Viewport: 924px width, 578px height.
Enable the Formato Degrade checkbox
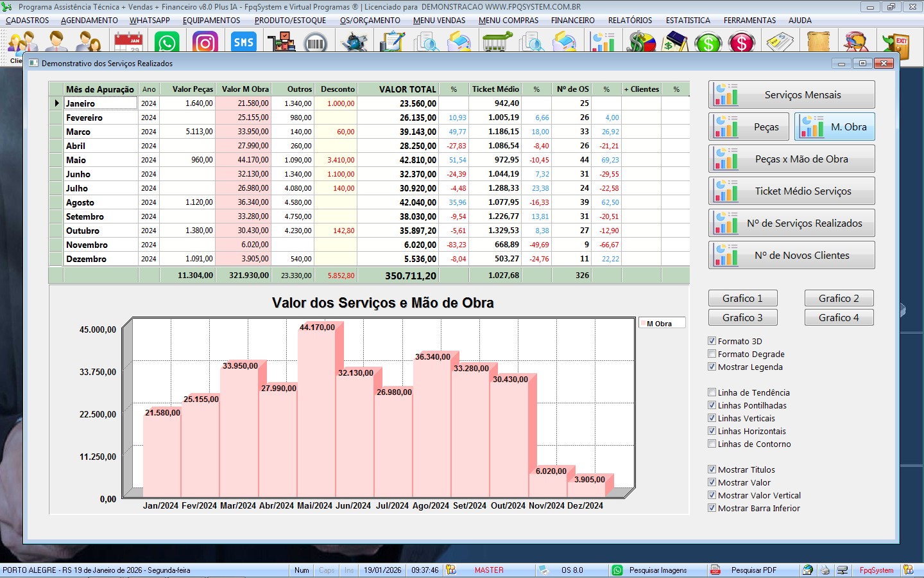coord(712,354)
